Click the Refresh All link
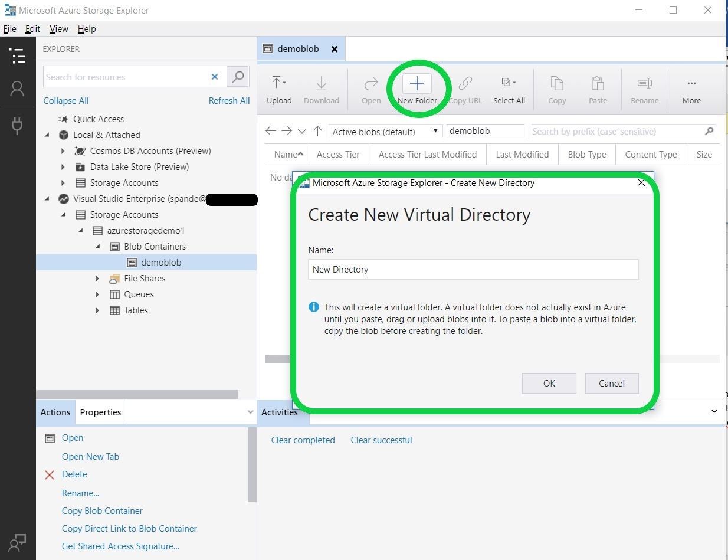The height and width of the screenshot is (560, 728). pos(229,101)
